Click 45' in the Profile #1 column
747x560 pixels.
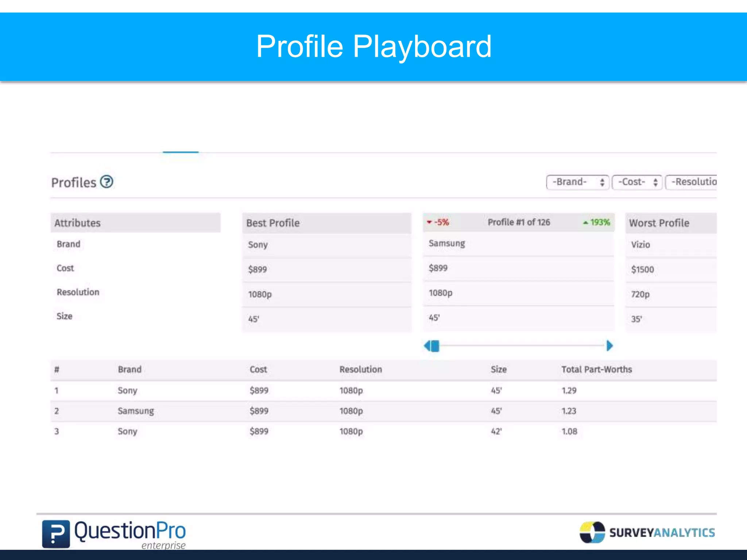(434, 318)
